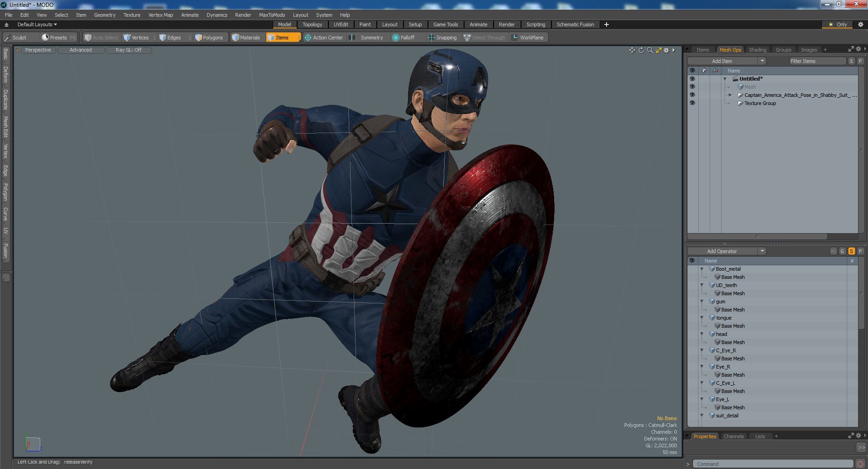The image size is (868, 469).
Task: Maximize the viewport with the expand icon
Action: (x=659, y=50)
